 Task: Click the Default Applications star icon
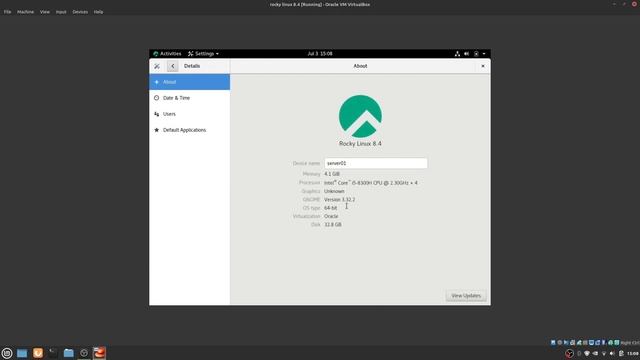tap(156, 130)
